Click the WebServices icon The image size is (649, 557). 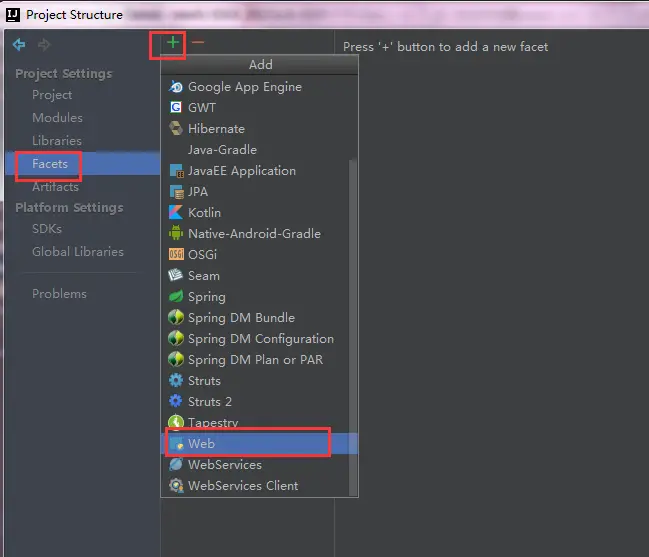click(x=176, y=465)
